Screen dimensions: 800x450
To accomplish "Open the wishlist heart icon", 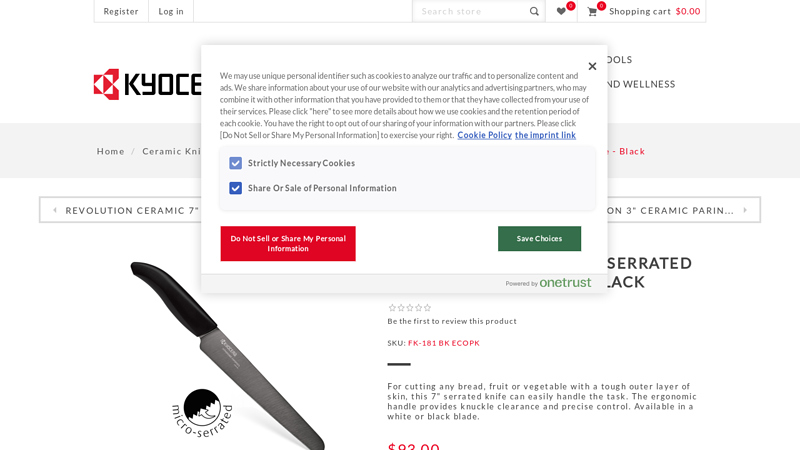I will coord(561,11).
